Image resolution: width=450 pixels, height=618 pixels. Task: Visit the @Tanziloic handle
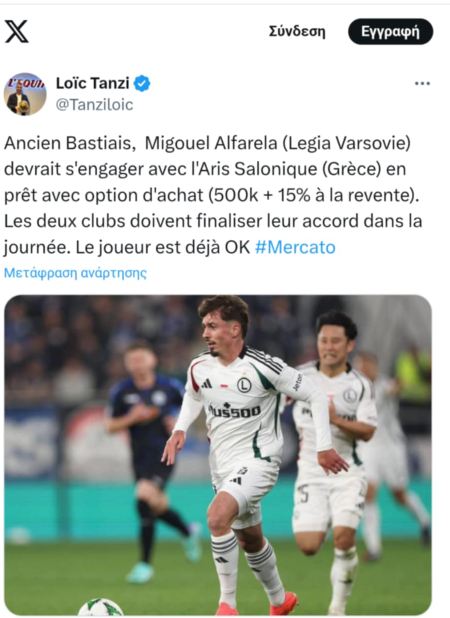point(95,105)
